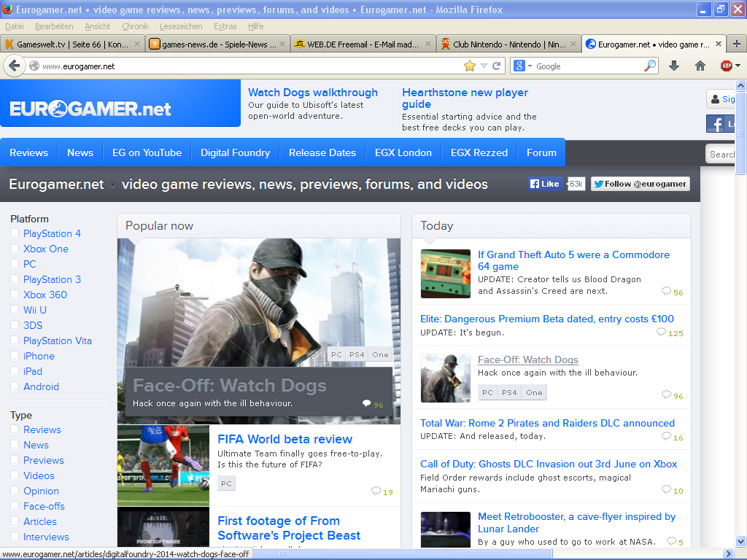Open the Adblock Plus dropdown arrow

(x=738, y=66)
